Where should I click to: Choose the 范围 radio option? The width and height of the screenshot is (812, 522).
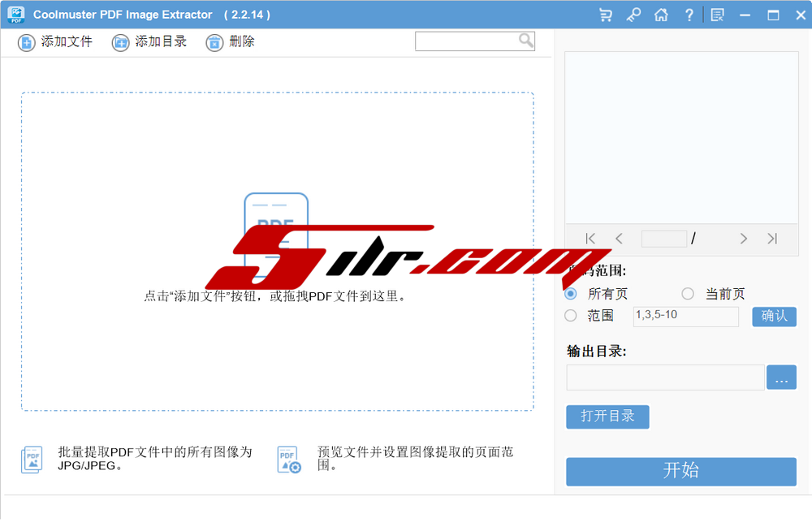click(571, 316)
